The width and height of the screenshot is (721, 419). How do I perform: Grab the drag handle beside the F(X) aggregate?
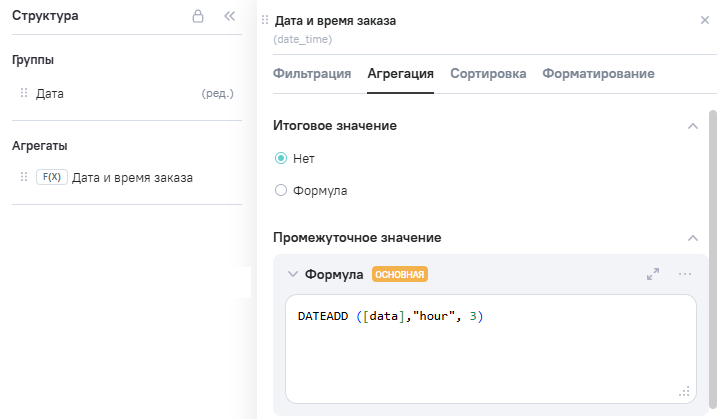[24, 177]
